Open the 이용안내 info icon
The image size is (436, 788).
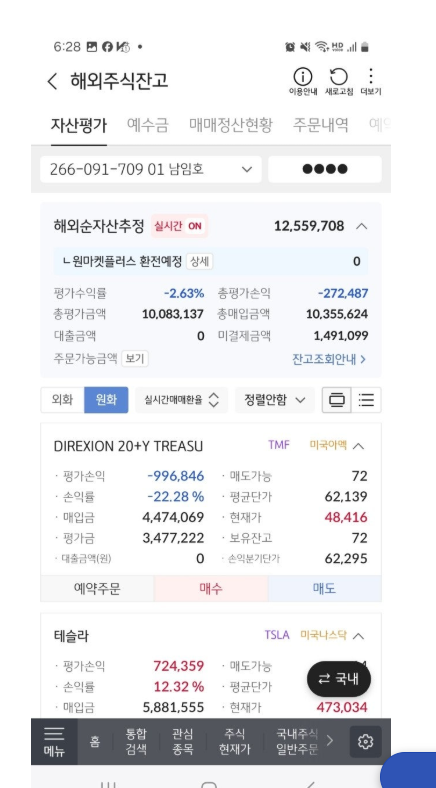pos(302,81)
